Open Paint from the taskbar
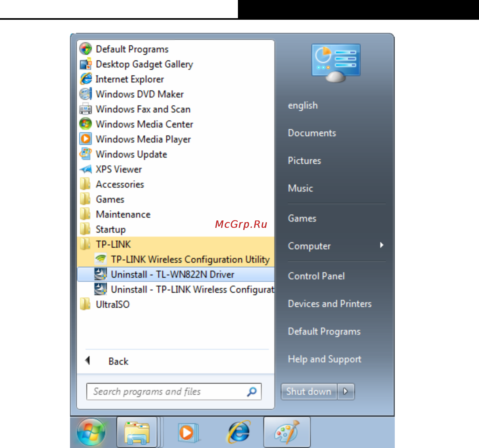 coord(287,432)
